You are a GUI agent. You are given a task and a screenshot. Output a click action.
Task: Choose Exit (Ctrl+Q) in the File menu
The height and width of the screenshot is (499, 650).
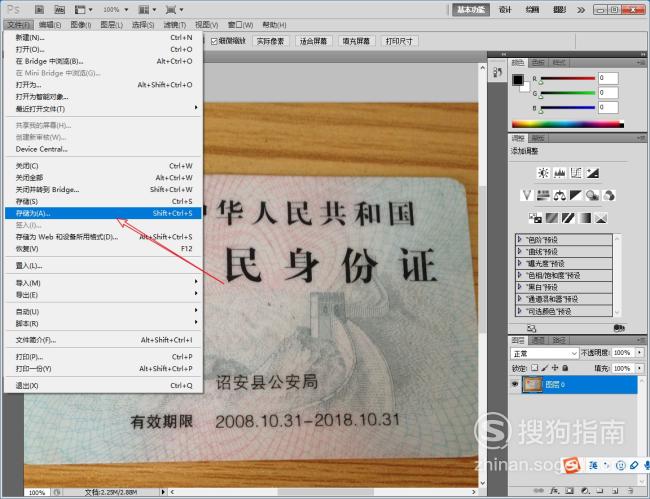103,385
